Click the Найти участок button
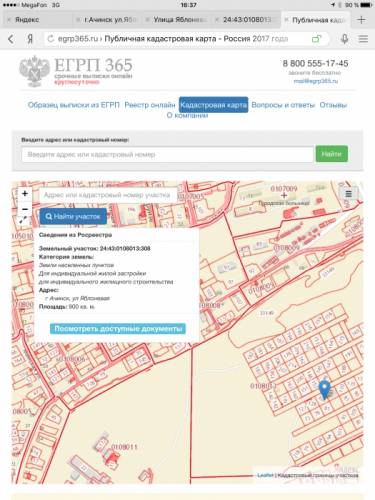The image size is (375, 500). click(x=73, y=217)
